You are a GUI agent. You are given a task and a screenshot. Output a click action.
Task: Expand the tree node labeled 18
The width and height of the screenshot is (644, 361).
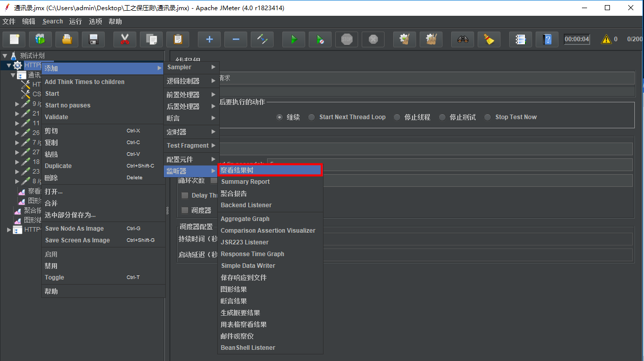(17, 162)
